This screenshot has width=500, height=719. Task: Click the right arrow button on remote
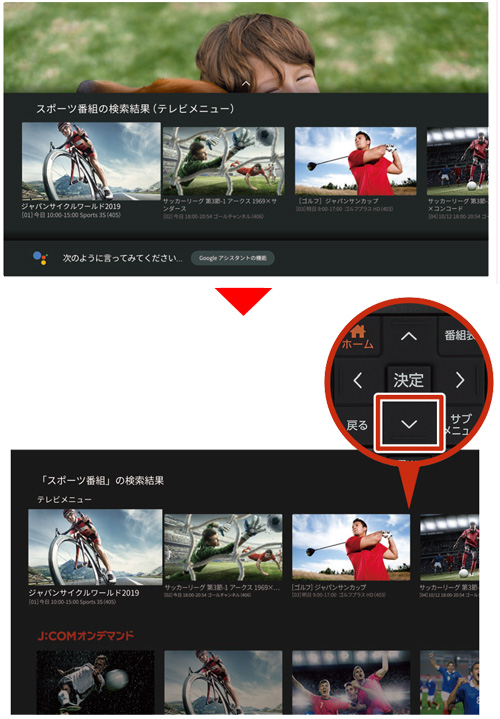460,380
